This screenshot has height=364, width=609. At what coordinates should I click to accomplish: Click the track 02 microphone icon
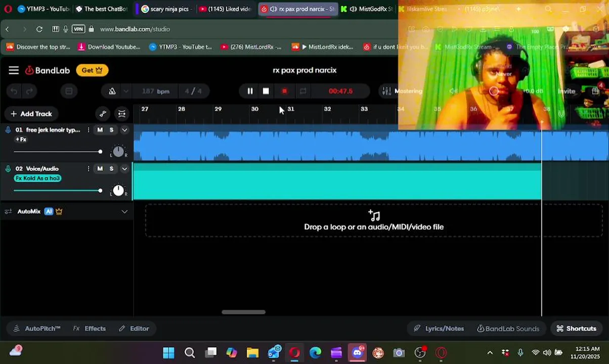click(8, 169)
